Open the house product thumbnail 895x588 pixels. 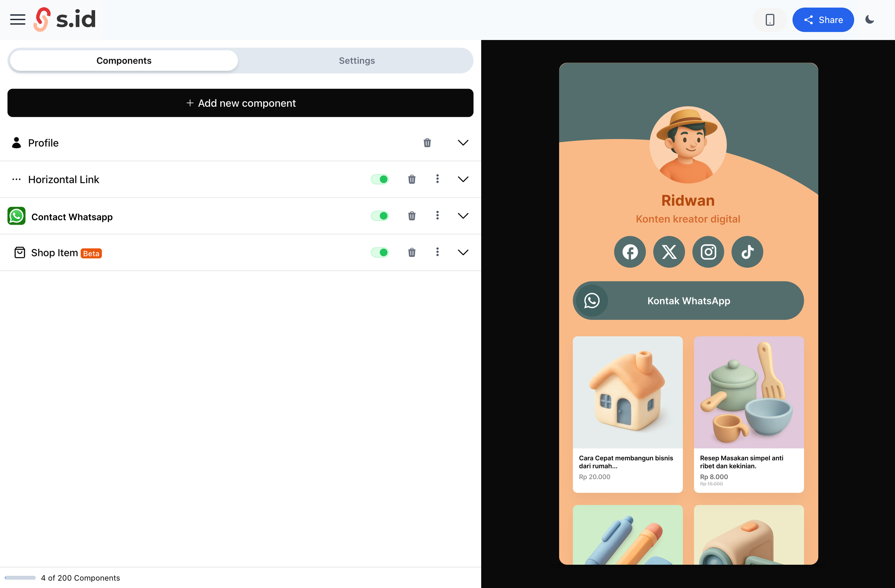(627, 392)
